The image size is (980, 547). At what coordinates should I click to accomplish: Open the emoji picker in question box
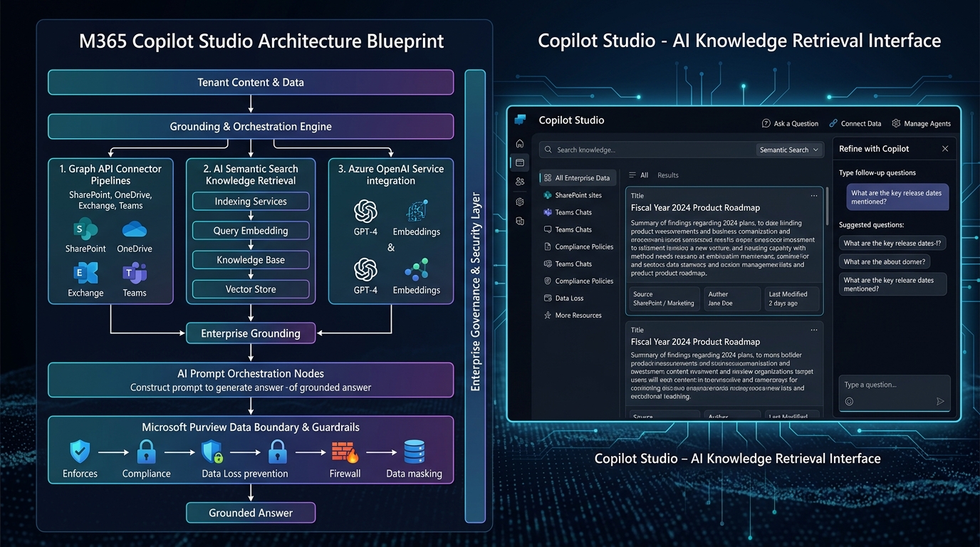(849, 402)
